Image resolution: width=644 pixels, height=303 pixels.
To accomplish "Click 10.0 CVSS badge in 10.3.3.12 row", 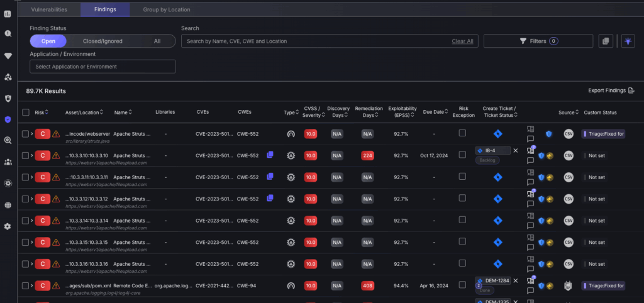I will 311,199.
